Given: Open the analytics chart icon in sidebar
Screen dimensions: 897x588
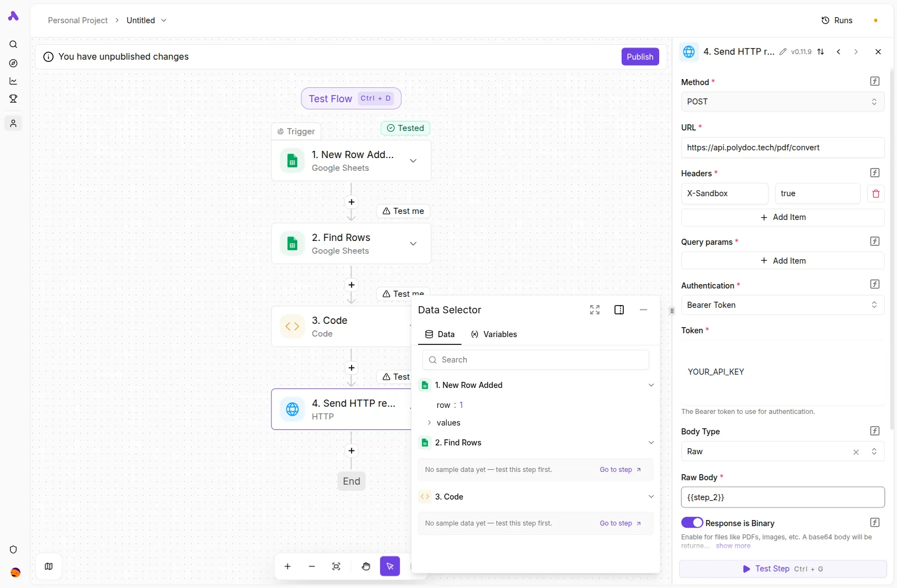Looking at the screenshot, I should coord(13,81).
